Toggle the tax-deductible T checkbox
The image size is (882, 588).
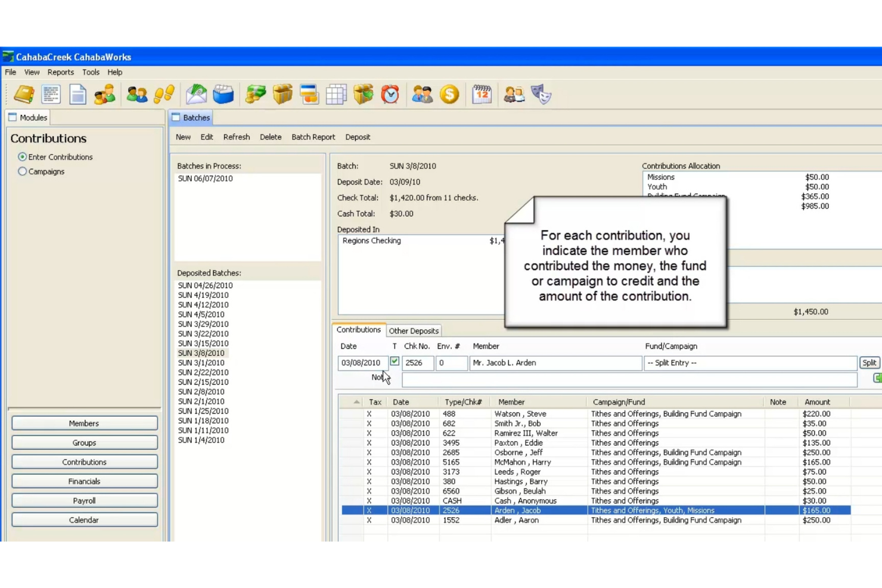pos(395,361)
